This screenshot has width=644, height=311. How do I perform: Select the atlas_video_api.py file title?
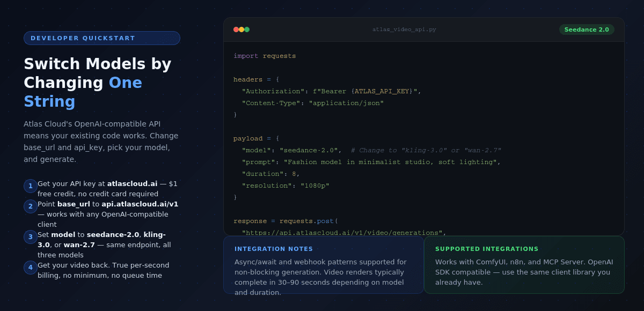click(x=404, y=29)
